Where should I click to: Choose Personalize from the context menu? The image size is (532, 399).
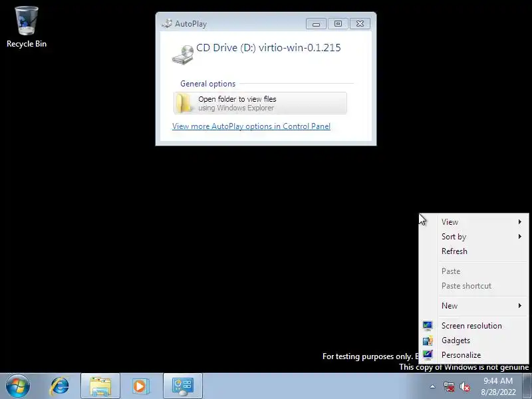474,355
